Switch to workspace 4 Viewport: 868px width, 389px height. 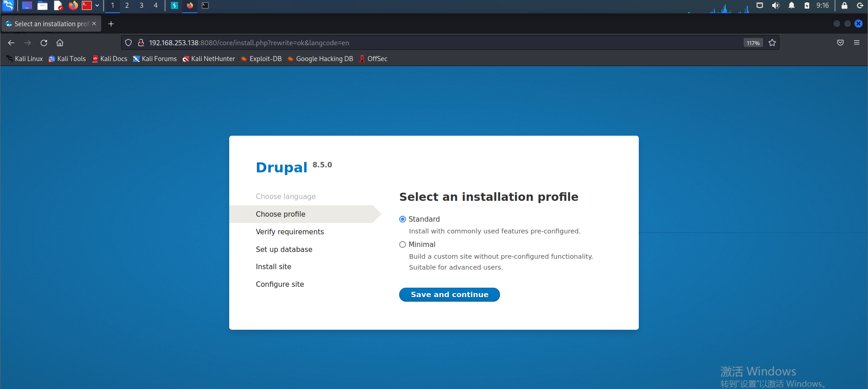click(x=156, y=5)
